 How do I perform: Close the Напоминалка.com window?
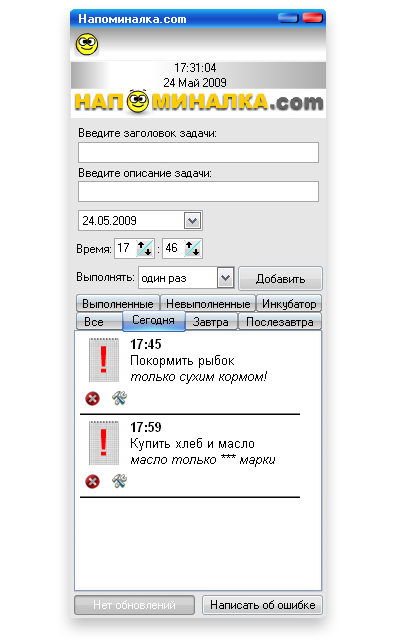point(313,18)
